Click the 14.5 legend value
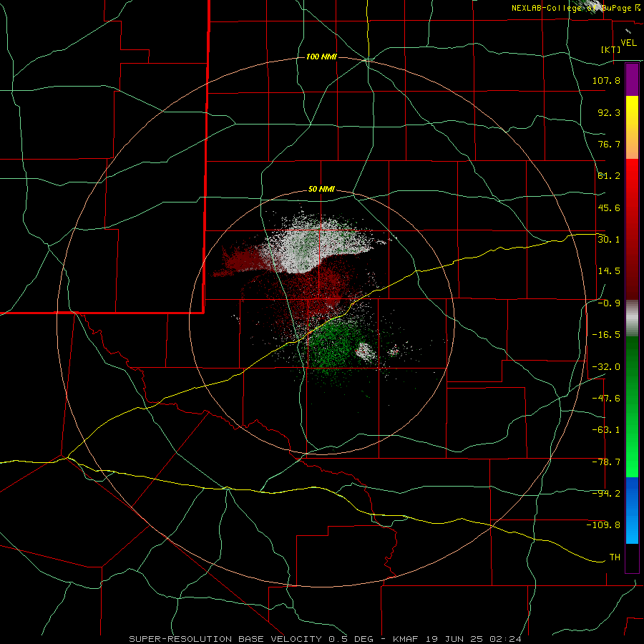The height and width of the screenshot is (644, 644). 609,271
